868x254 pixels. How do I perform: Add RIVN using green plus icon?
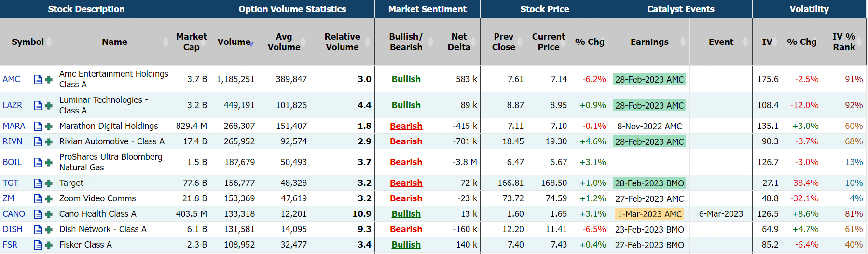(49, 141)
